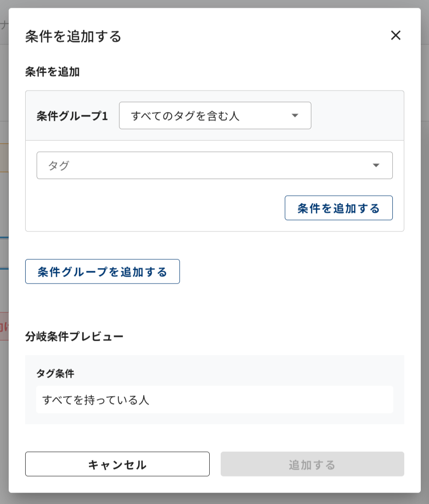Click the caret arrow beside すべてのタグを含む人
This screenshot has height=504, width=429.
coord(295,116)
